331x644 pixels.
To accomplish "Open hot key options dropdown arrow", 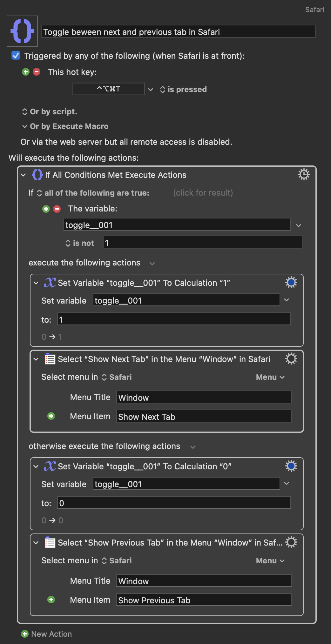I will tap(151, 90).
